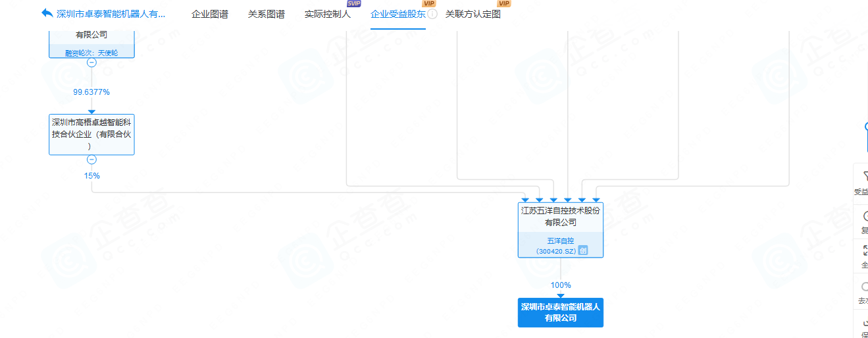Click the 融资轮次：天使轮 label
This screenshot has height=338, width=868.
point(91,53)
